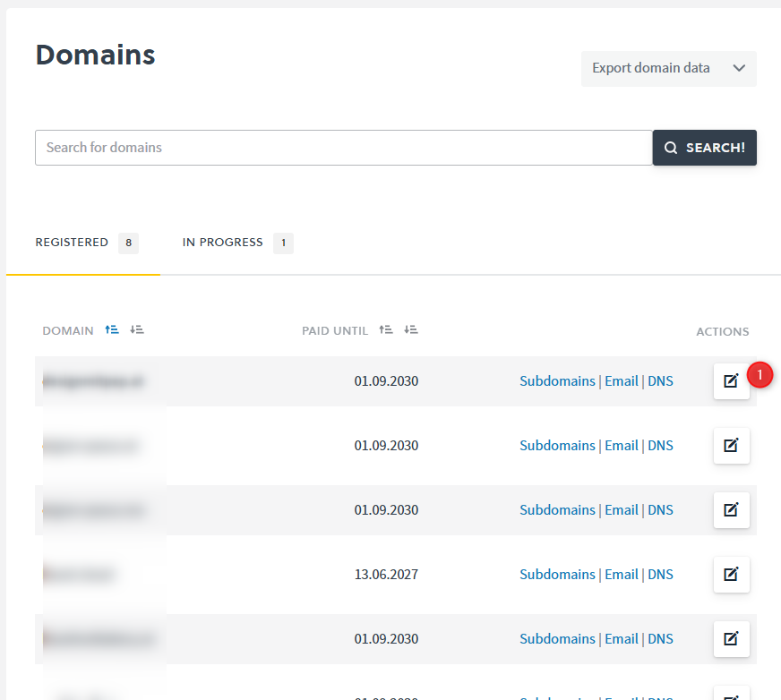Screen dimensions: 781x700
Task: Switch to the In Progress tab
Action: [x=223, y=243]
